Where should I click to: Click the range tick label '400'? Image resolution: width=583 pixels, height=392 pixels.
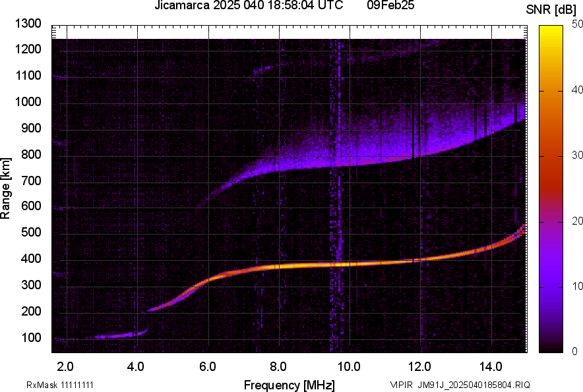tap(31, 259)
